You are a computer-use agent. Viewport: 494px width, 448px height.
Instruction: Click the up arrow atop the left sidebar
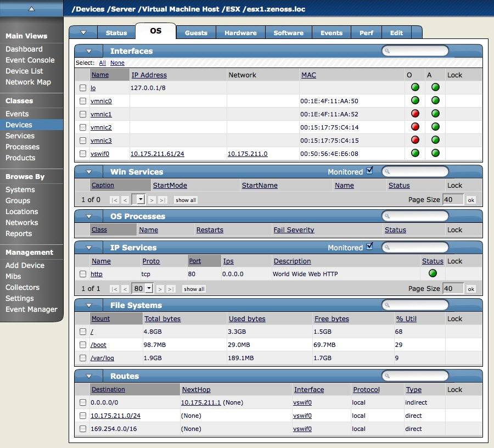point(31,8)
